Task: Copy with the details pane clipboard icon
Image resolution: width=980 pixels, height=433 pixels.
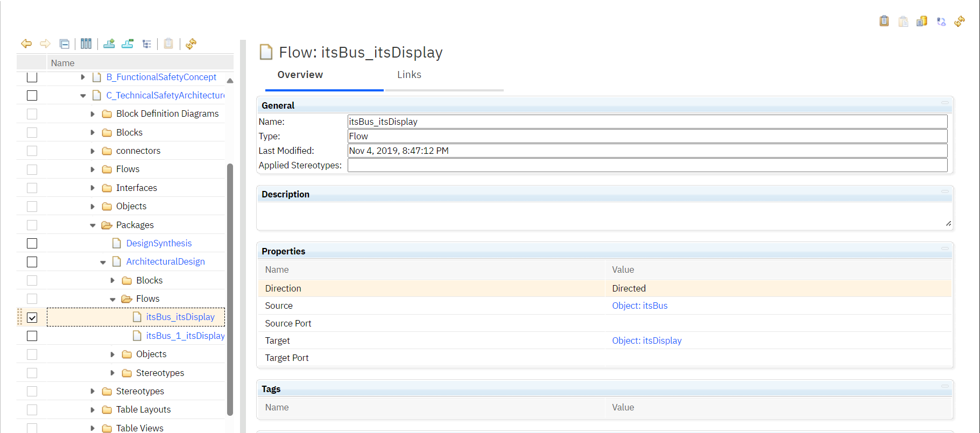Action: pyautogui.click(x=884, y=21)
